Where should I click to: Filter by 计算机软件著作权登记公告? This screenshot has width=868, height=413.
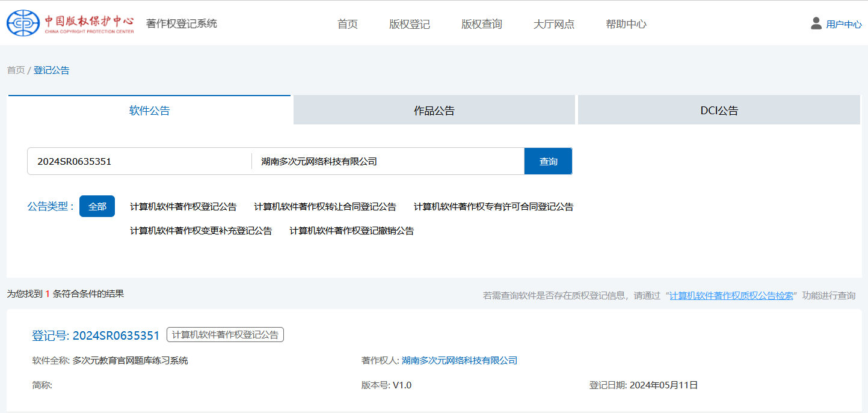tap(183, 207)
